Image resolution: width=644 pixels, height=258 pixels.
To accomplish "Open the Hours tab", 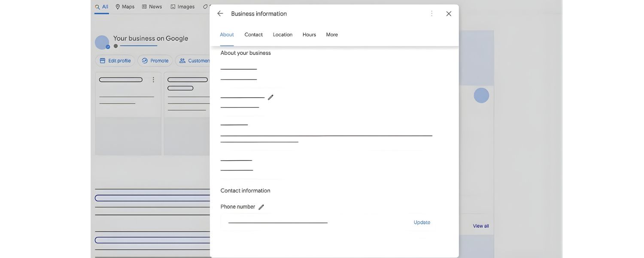I will [x=309, y=34].
